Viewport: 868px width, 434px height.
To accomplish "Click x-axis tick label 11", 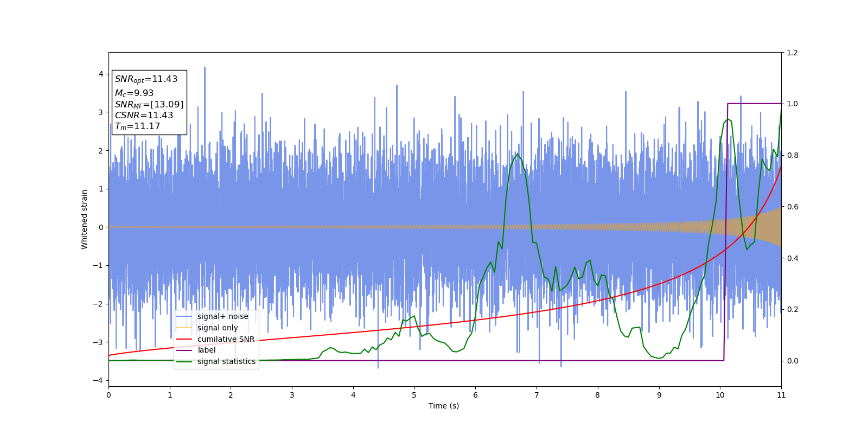I will tap(781, 395).
